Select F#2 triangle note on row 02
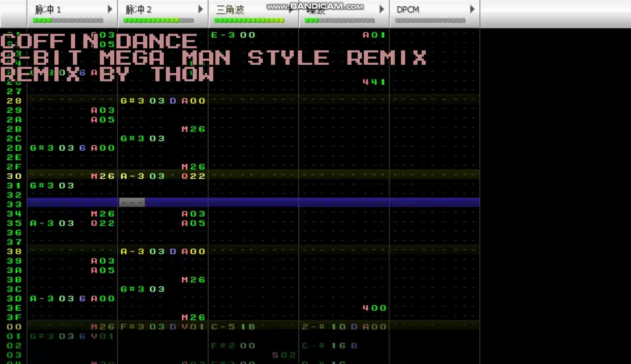The height and width of the screenshot is (364, 631). [223, 346]
